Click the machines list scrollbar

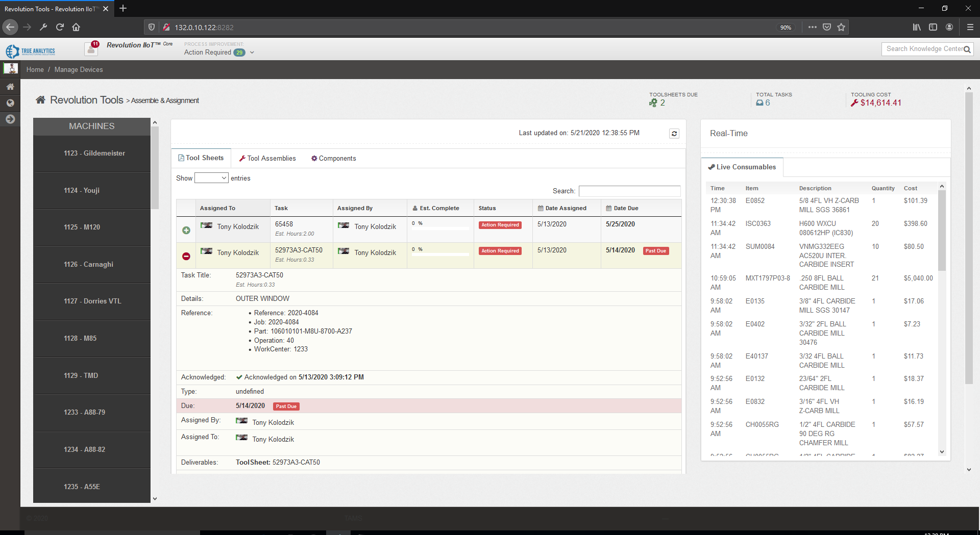pos(155,168)
